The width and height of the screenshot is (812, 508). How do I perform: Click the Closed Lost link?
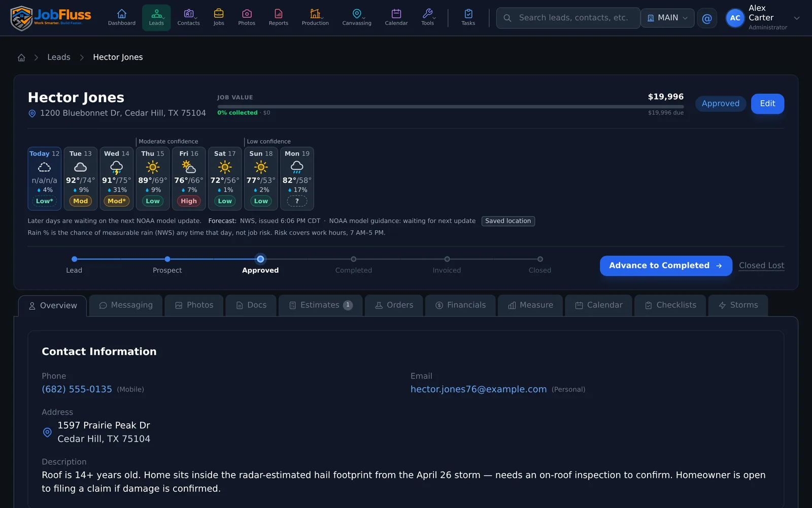coord(761,266)
